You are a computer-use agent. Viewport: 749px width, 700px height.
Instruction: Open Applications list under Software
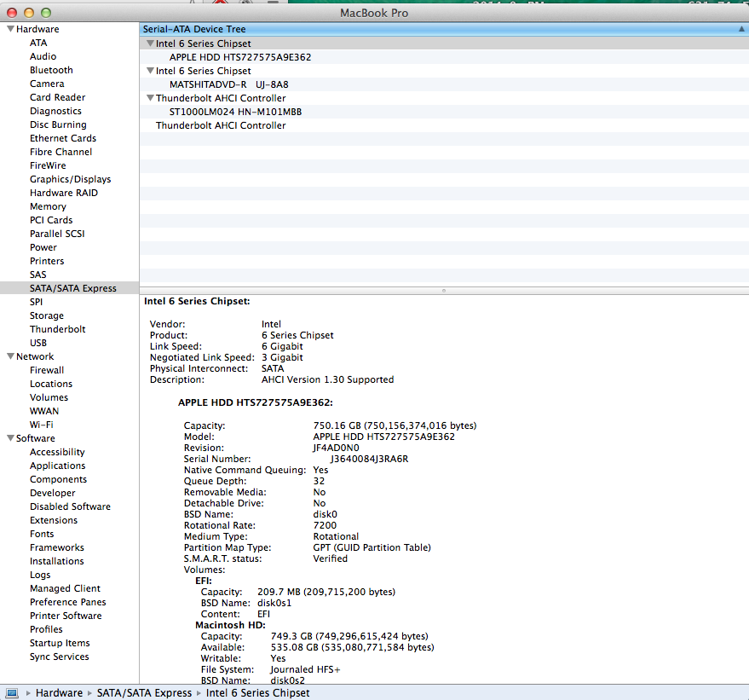coord(57,466)
